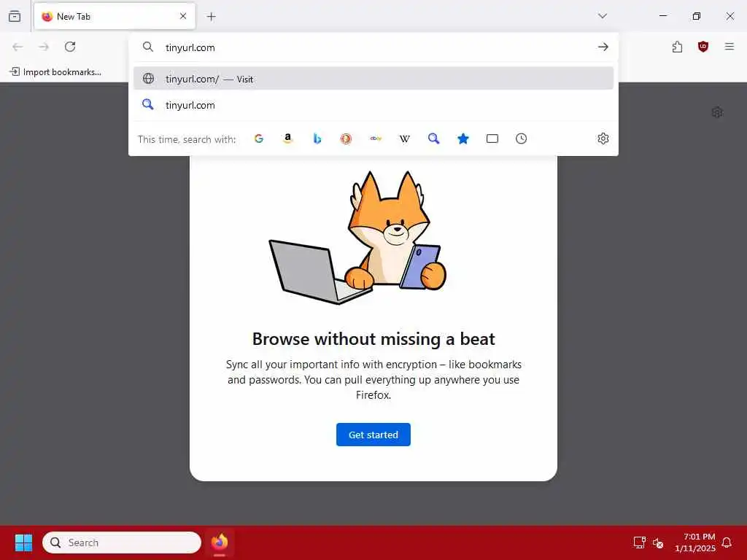
Task: Open the uBlock Origin extension icon
Action: pyautogui.click(x=703, y=47)
